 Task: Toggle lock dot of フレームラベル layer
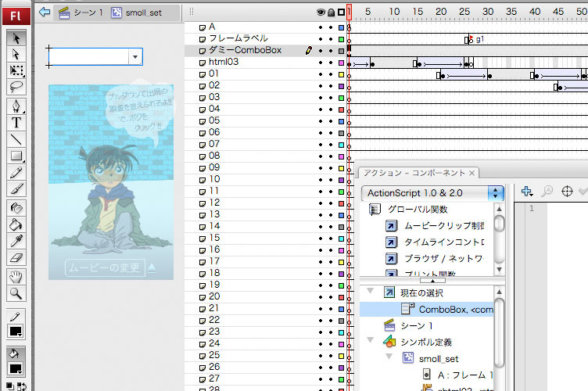(331, 39)
